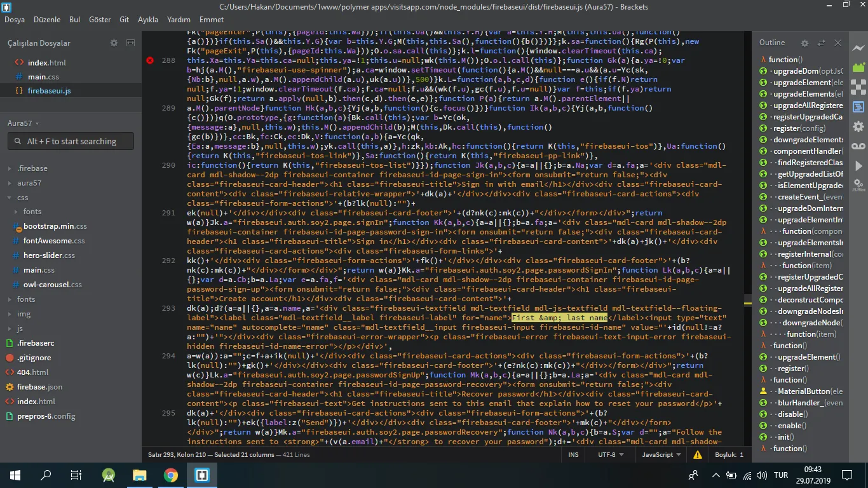Image resolution: width=868 pixels, height=488 pixels.
Task: Collapse the css folder
Action: (22, 198)
